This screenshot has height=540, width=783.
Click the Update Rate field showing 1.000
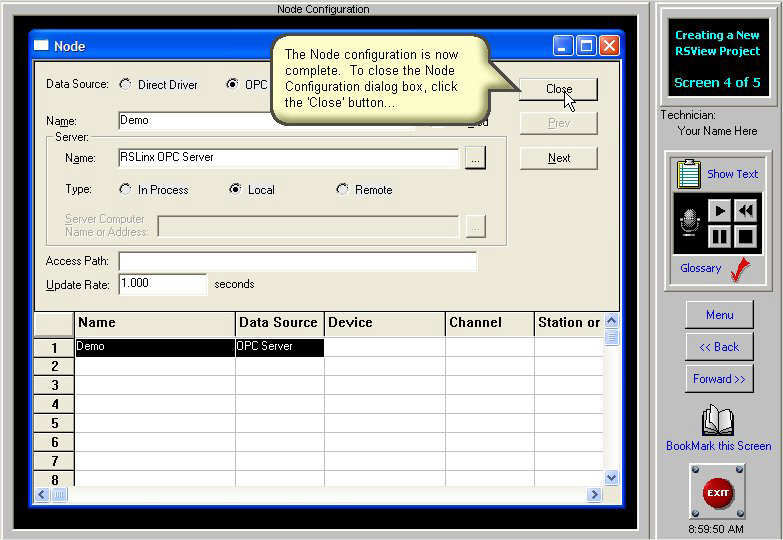pos(162,284)
